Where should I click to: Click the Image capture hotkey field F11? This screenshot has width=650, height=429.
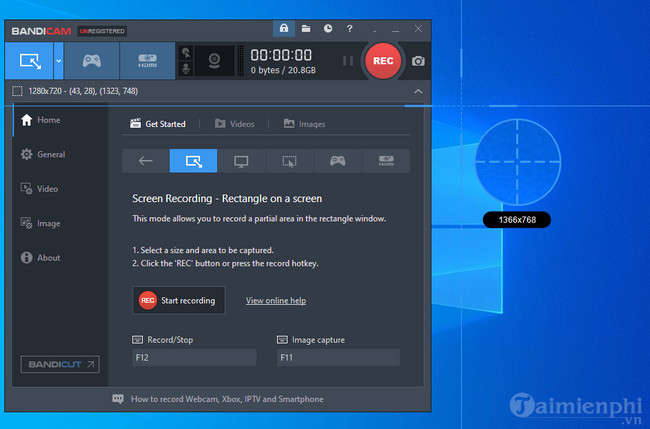pos(338,358)
